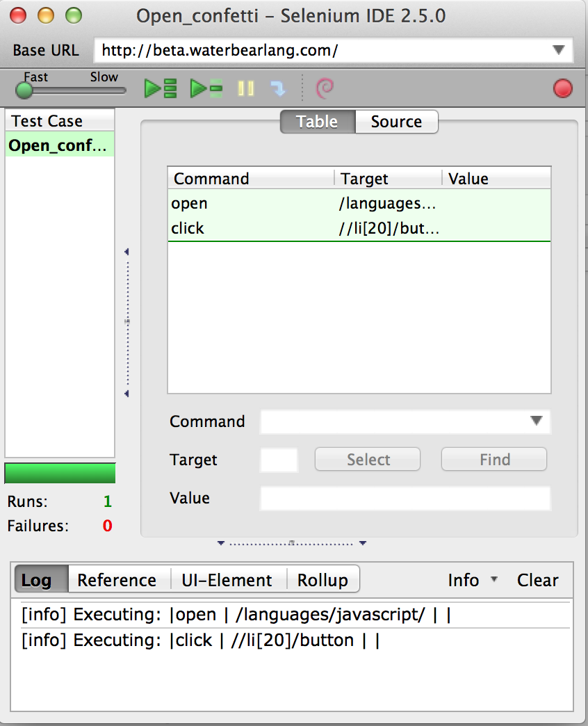Click the Find button

pos(493,459)
